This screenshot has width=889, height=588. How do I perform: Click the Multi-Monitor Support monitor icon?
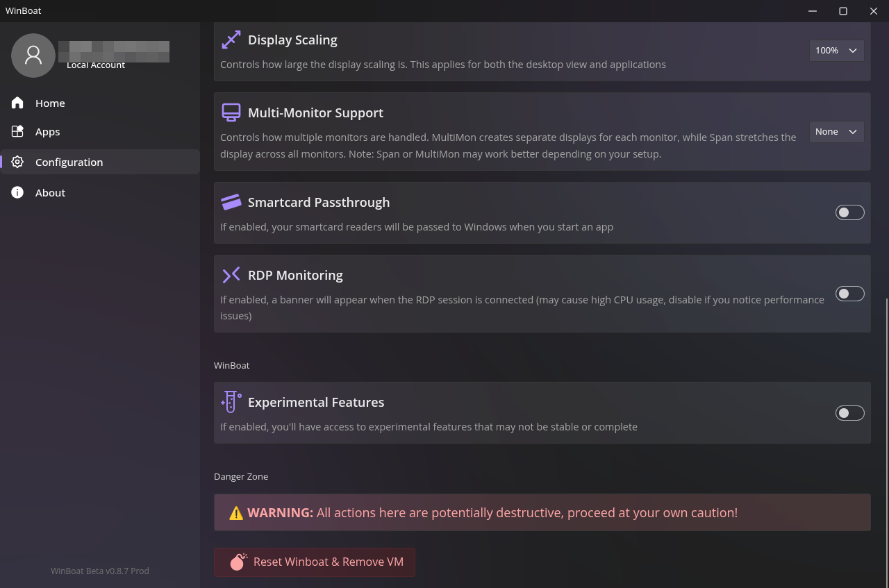(231, 112)
